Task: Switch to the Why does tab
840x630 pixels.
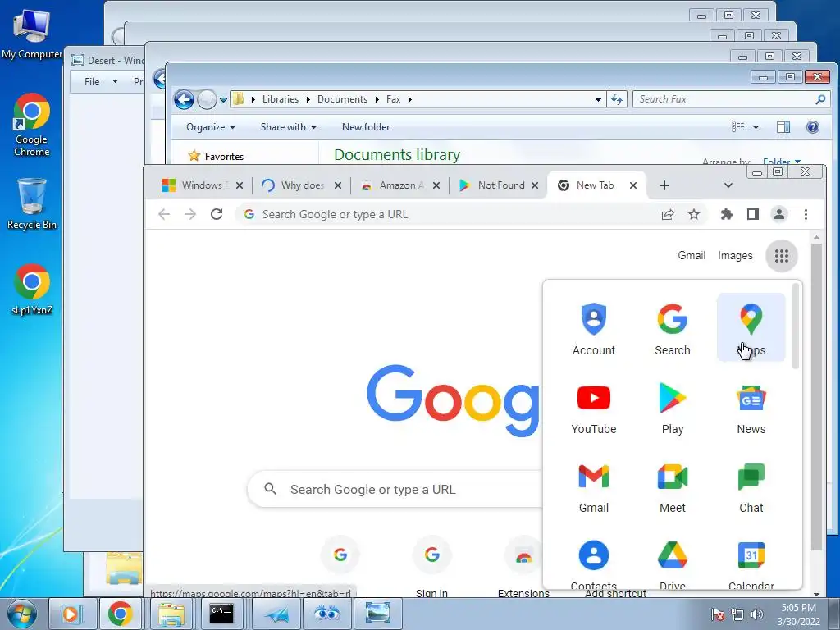Action: (301, 185)
